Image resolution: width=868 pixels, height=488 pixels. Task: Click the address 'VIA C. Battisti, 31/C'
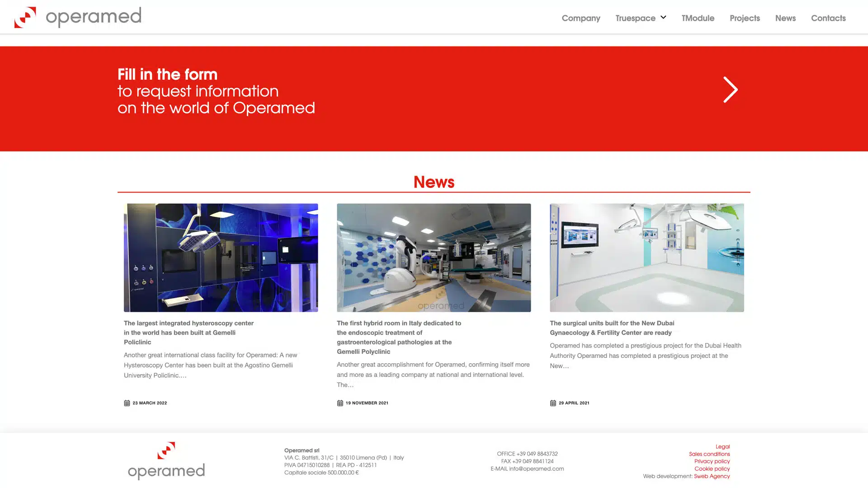tap(309, 458)
